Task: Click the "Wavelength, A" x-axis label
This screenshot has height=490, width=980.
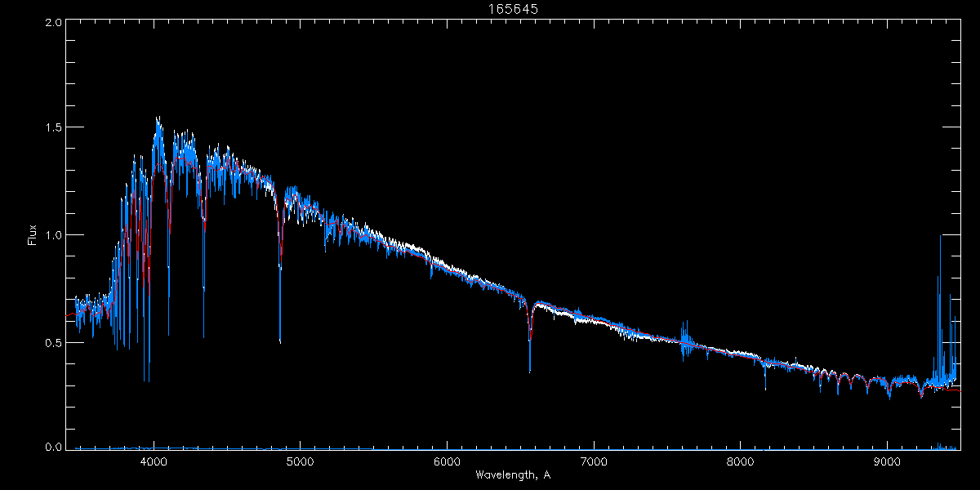Action: [x=513, y=474]
